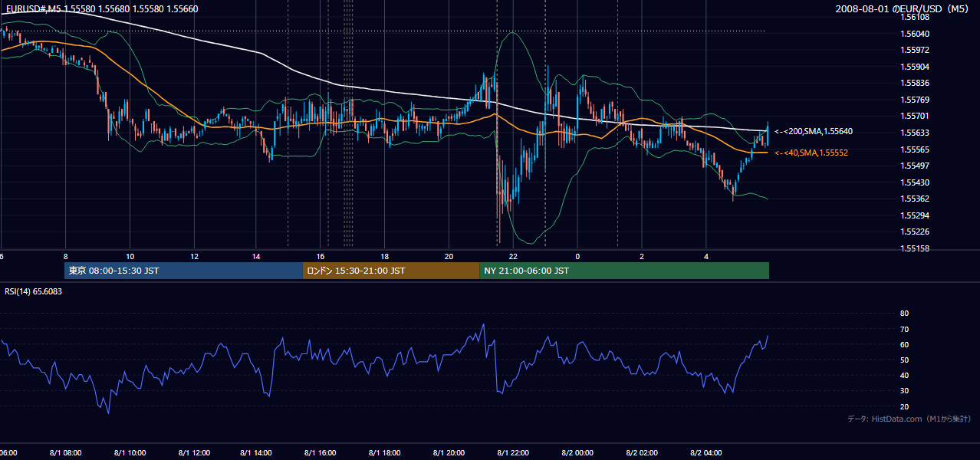980x460 pixels.
Task: Click bottom time label 8/1 12:00
Action: 194,452
